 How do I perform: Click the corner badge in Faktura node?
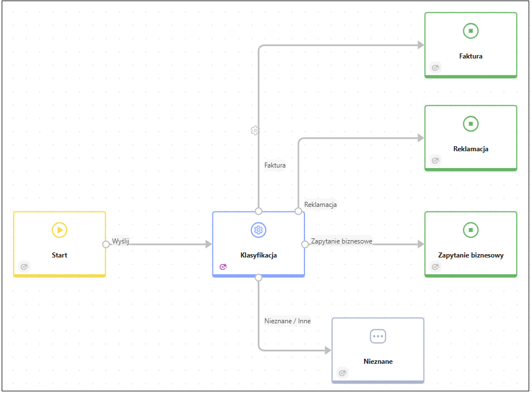tap(435, 67)
